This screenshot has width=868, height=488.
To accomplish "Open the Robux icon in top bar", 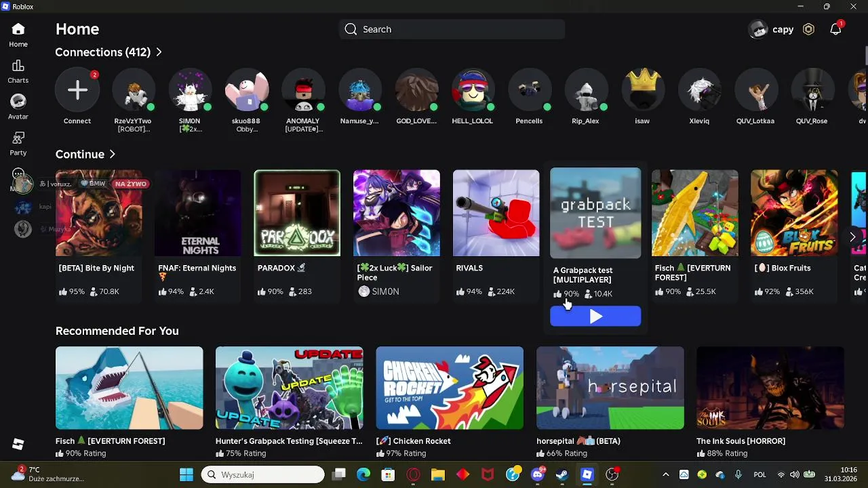I will pyautogui.click(x=808, y=29).
